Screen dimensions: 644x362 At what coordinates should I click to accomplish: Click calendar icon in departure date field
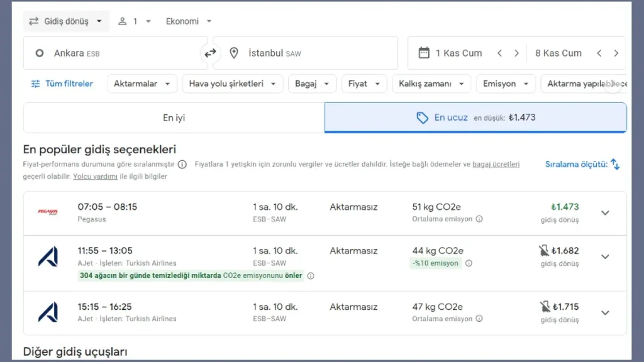(x=424, y=53)
